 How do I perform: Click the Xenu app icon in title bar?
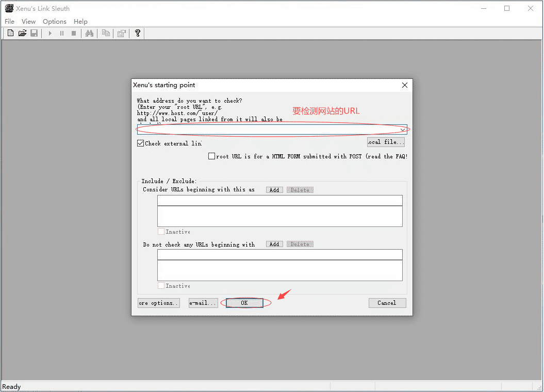click(x=9, y=8)
